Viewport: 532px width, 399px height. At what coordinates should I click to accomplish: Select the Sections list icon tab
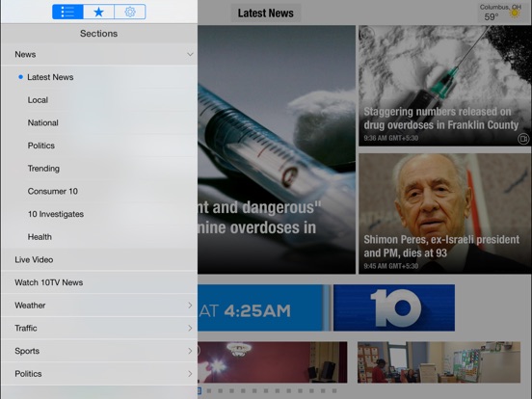[x=67, y=12]
